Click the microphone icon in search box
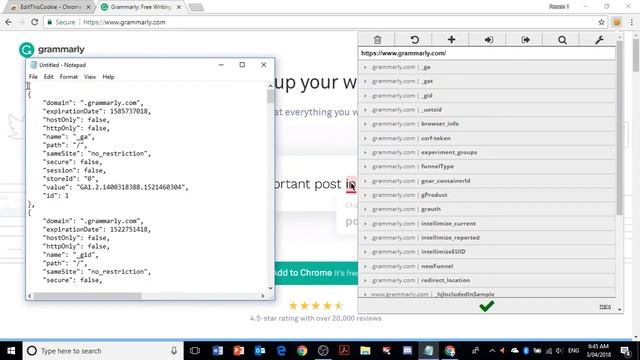This screenshot has width=640, height=360. point(174,351)
